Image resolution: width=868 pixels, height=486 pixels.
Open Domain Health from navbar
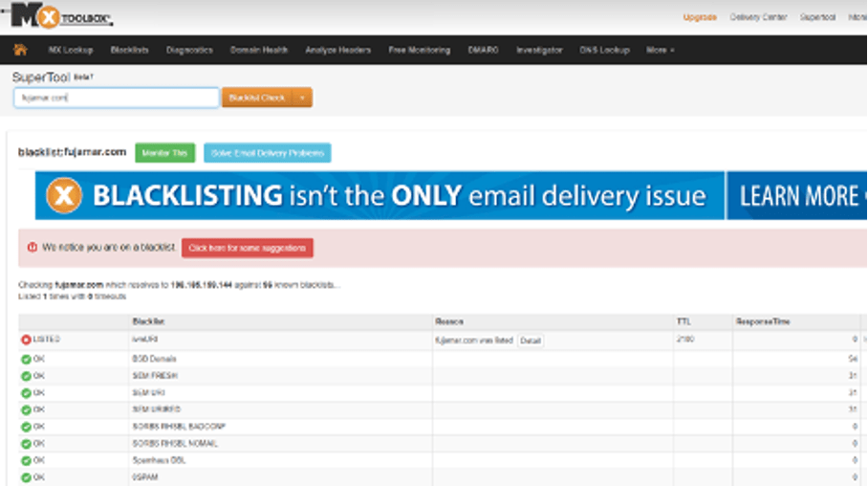[x=259, y=50]
